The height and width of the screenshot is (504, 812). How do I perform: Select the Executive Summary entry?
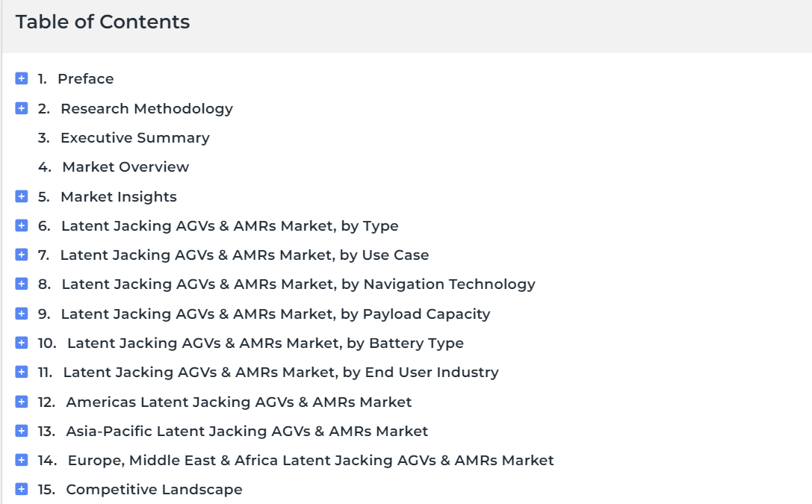[134, 137]
